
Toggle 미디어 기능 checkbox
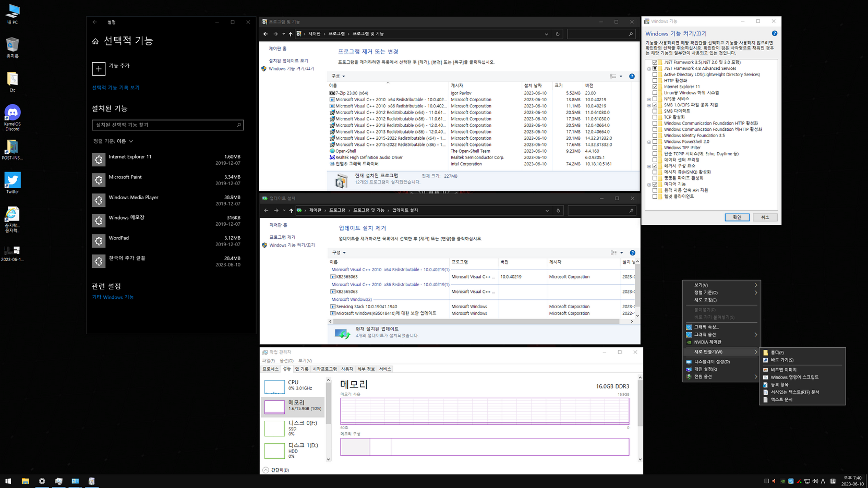(655, 184)
